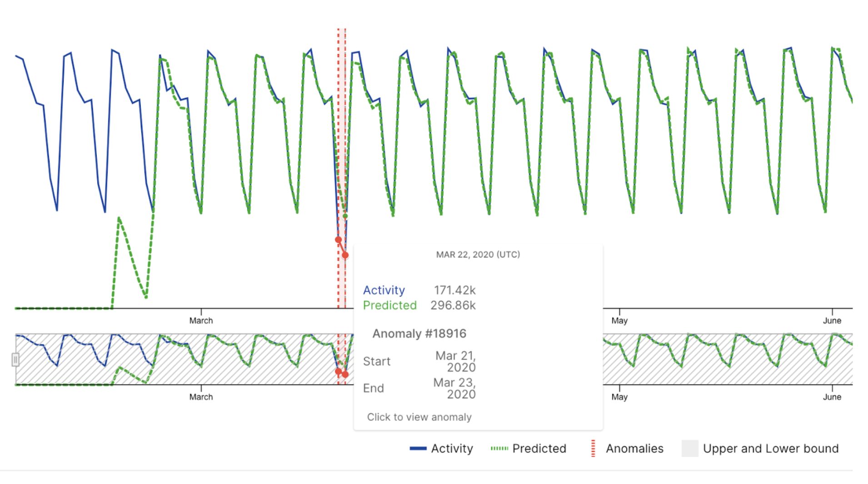Click the Activity label in tooltip
Image resolution: width=868 pixels, height=484 pixels.
[384, 290]
